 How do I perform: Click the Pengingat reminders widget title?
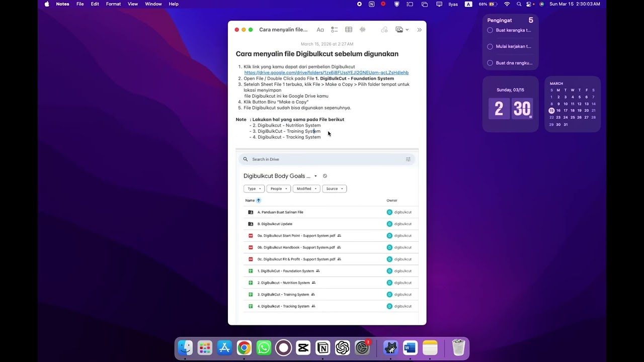click(500, 20)
